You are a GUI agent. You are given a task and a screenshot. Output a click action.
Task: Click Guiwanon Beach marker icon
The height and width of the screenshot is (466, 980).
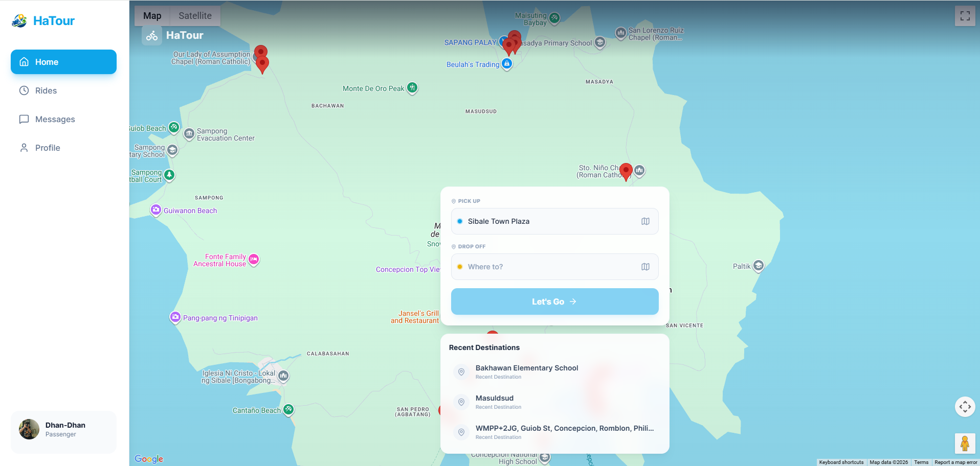pyautogui.click(x=156, y=210)
